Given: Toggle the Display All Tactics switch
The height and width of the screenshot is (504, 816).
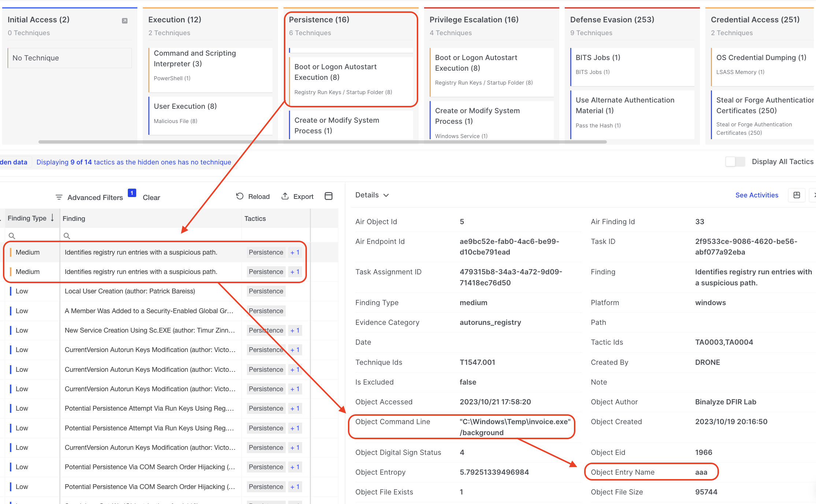Looking at the screenshot, I should pyautogui.click(x=735, y=162).
